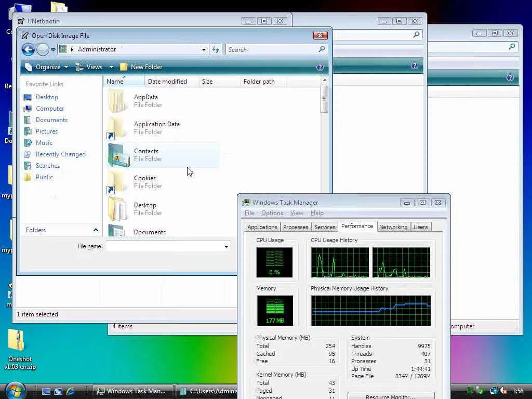Click the network tray icon
The width and height of the screenshot is (532, 399).
tap(494, 391)
